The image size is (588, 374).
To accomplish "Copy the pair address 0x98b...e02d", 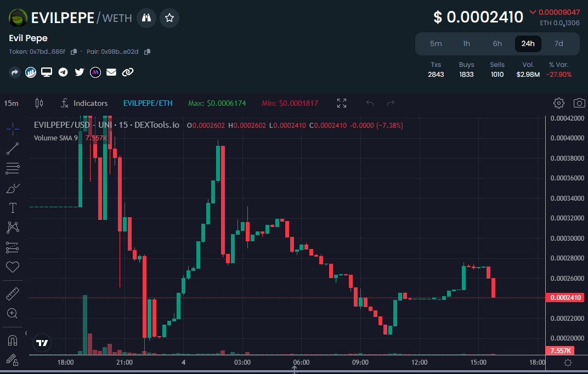I will point(148,52).
